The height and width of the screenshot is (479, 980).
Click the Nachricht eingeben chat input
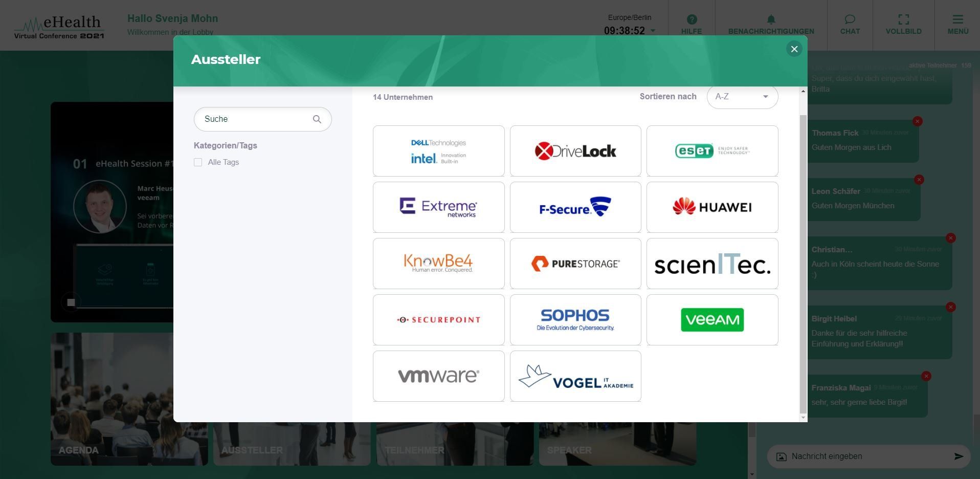click(870, 456)
